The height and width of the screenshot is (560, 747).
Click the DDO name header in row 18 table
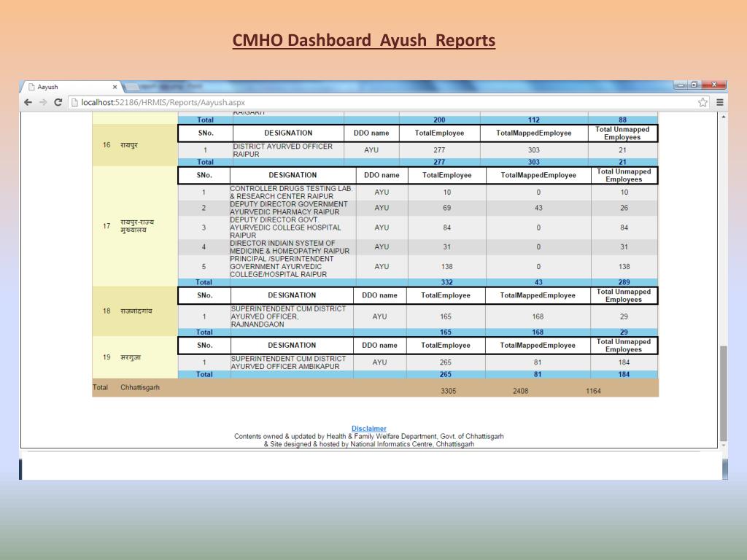click(x=379, y=295)
